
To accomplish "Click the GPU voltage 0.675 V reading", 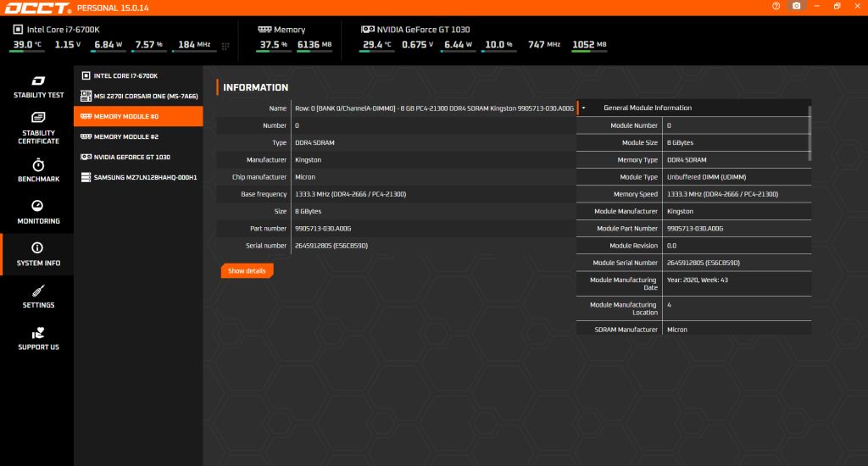I will [x=417, y=45].
